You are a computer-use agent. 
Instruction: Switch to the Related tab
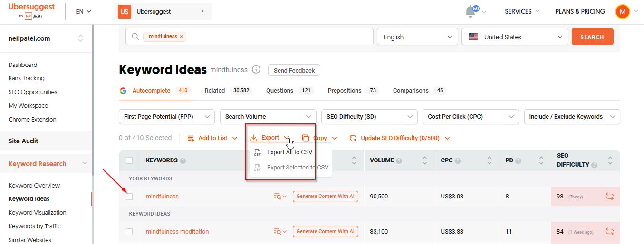228,90
